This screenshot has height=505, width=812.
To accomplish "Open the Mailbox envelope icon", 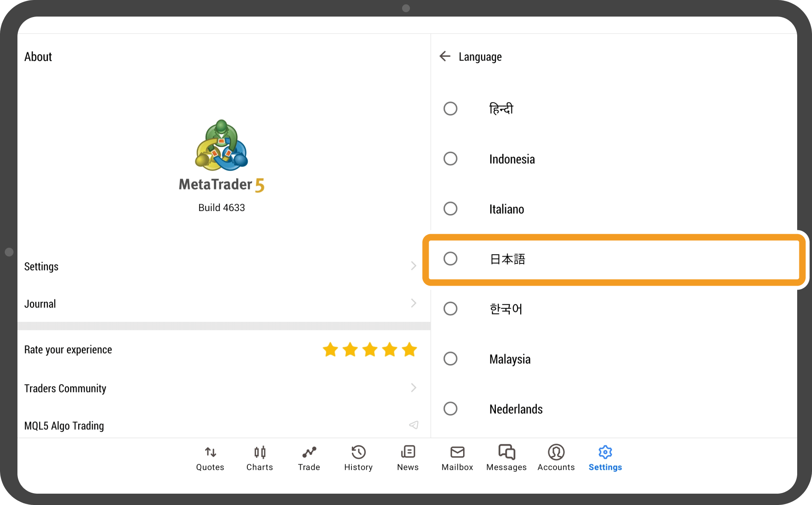I will [457, 452].
